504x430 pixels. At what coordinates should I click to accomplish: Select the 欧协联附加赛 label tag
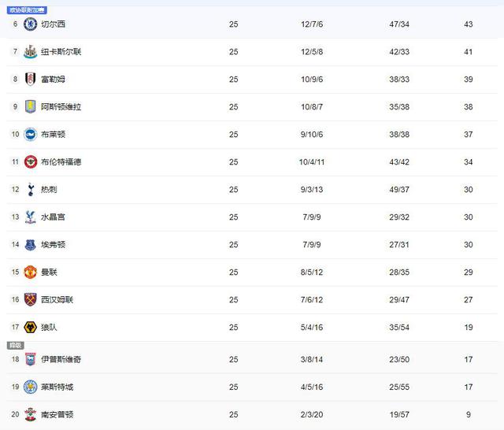point(27,10)
